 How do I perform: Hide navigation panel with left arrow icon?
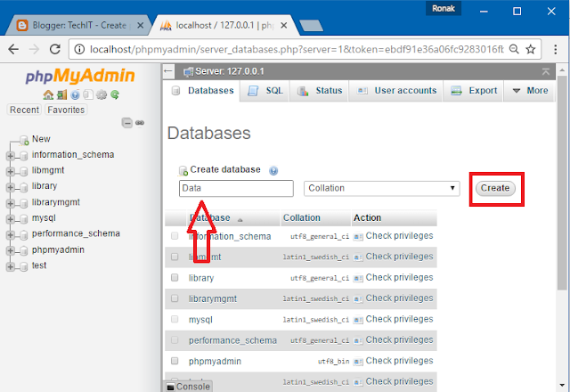168,71
